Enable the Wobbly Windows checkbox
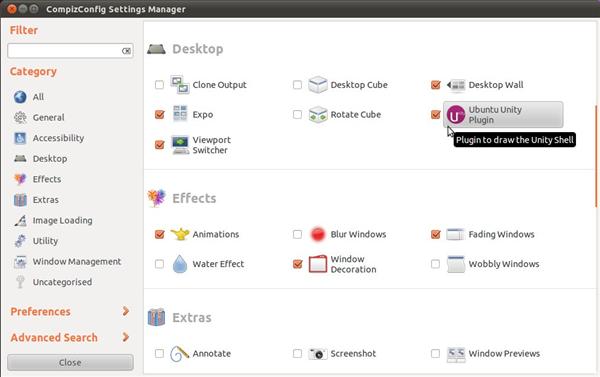The image size is (600, 377). (x=435, y=264)
